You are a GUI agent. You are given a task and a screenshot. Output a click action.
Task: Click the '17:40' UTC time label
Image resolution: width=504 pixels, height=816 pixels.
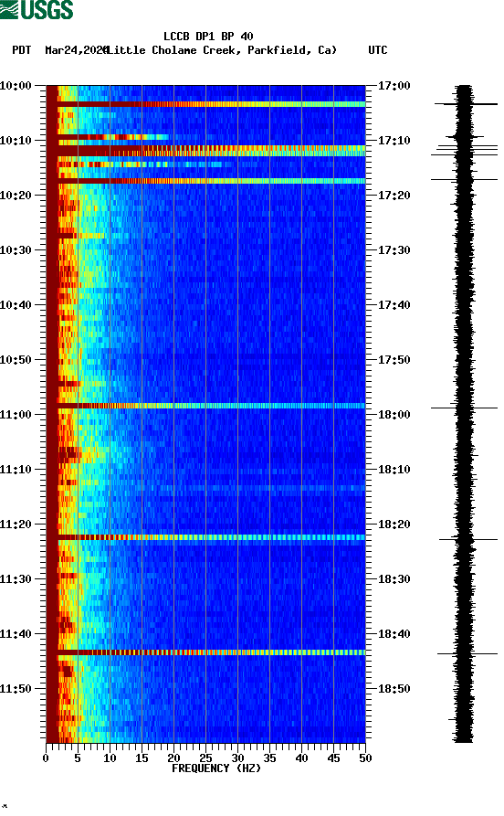(394, 305)
